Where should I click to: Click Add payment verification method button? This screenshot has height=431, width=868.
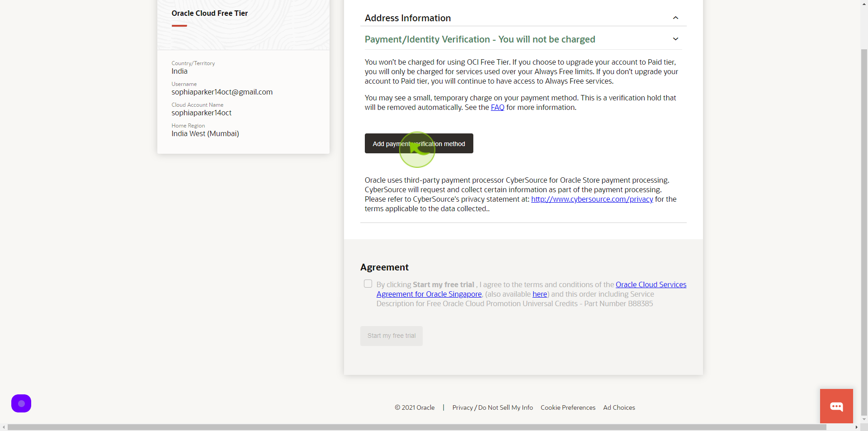(419, 143)
